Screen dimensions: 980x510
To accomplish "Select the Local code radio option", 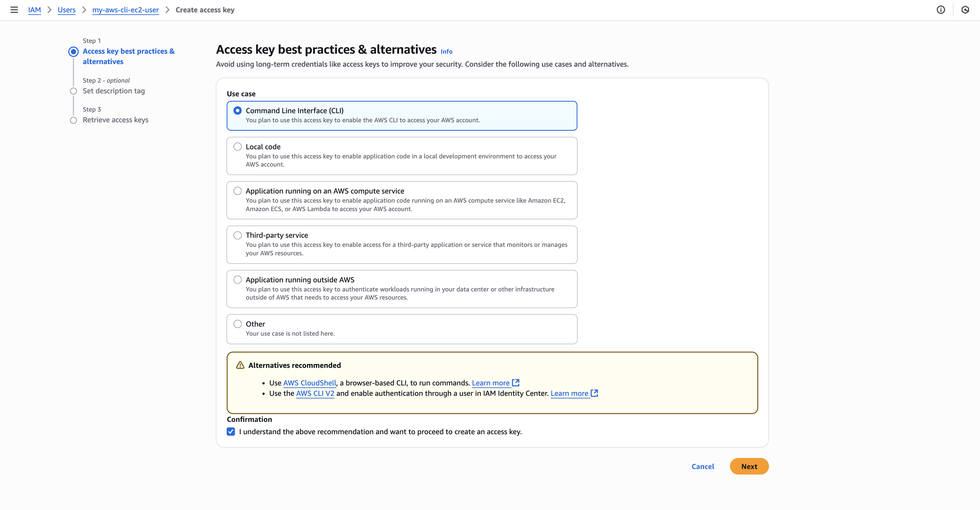I will [237, 147].
